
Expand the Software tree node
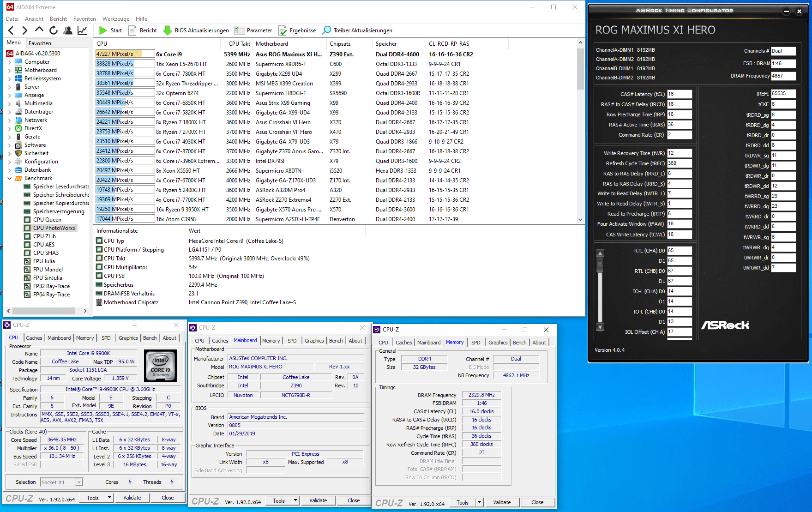pos(9,145)
